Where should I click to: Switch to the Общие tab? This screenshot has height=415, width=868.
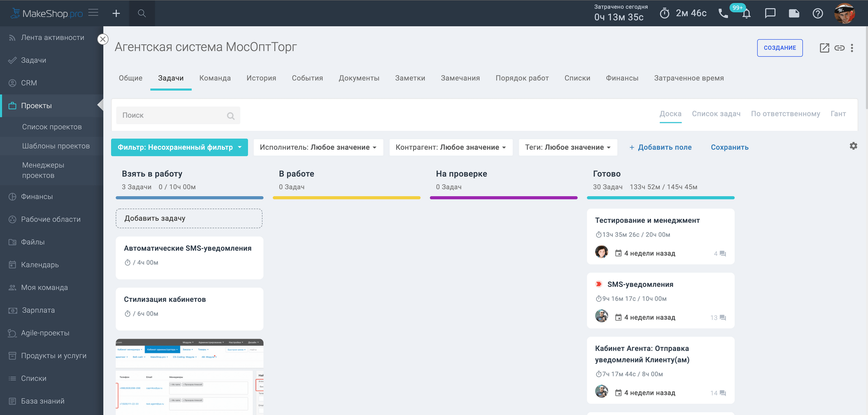tap(131, 78)
